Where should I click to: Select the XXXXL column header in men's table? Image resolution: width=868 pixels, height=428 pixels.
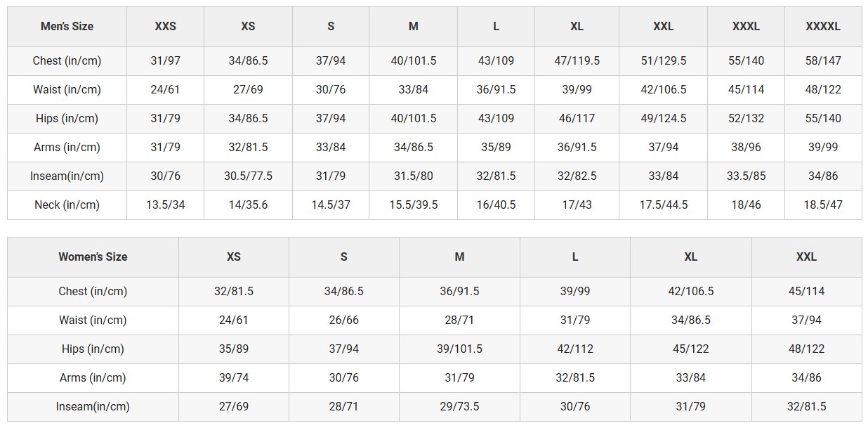[x=823, y=27]
